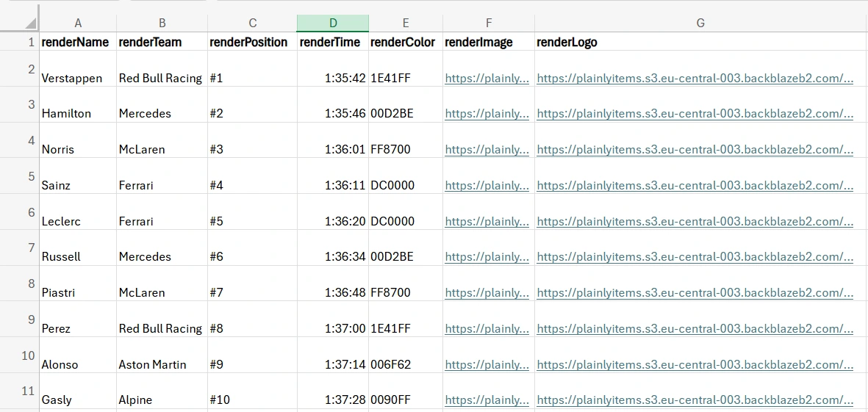Select the Hamilton name cell
This screenshot has height=412, width=868.
[78, 104]
